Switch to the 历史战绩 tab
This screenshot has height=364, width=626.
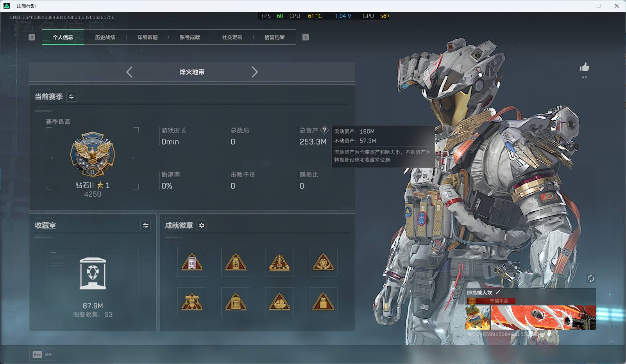105,37
